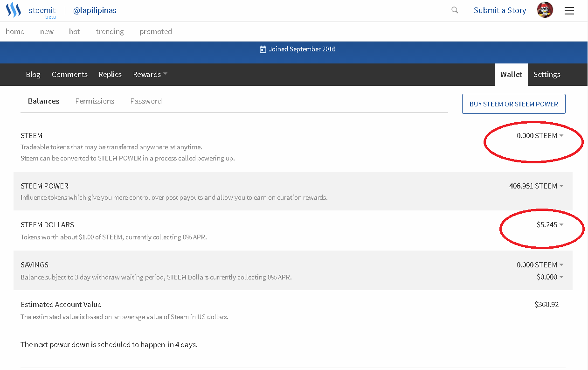
Task: Click the STEEM POWER heading
Action: pos(44,186)
